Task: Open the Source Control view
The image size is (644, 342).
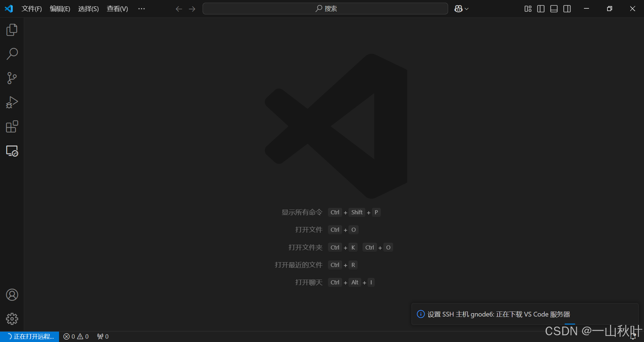Action: pos(12,78)
